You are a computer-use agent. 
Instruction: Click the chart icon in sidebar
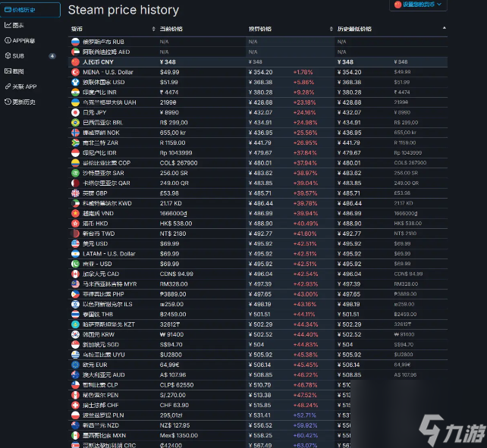(8, 25)
